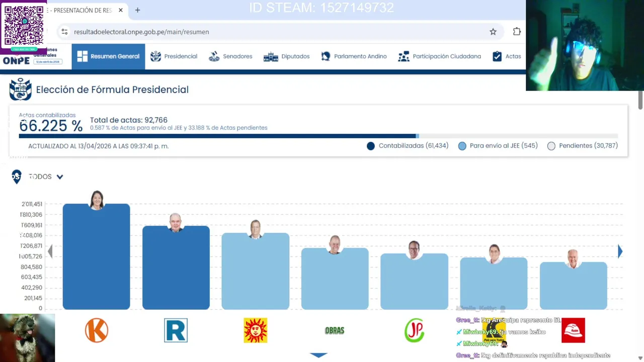The image size is (644, 362).
Task: Show previous candidates with left arrow
Action: (x=50, y=251)
